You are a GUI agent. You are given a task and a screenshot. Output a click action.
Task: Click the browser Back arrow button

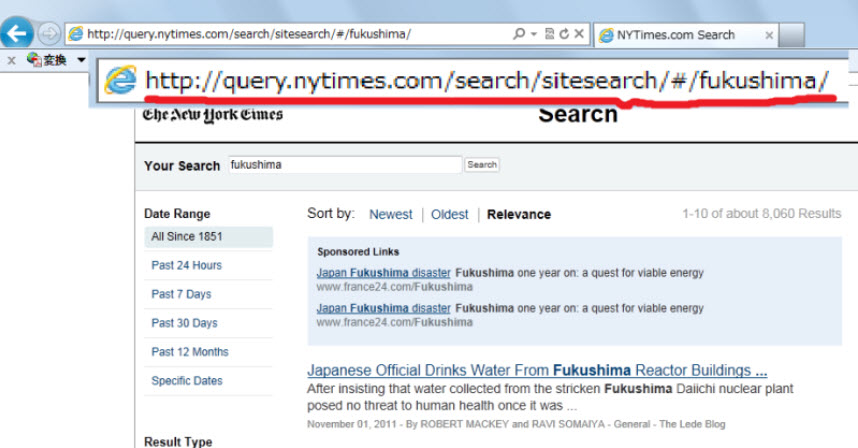[x=17, y=33]
